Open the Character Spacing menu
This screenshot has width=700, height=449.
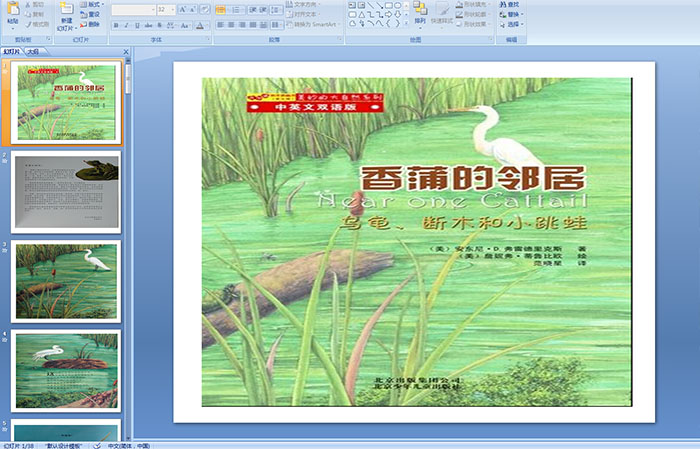pyautogui.click(x=172, y=26)
